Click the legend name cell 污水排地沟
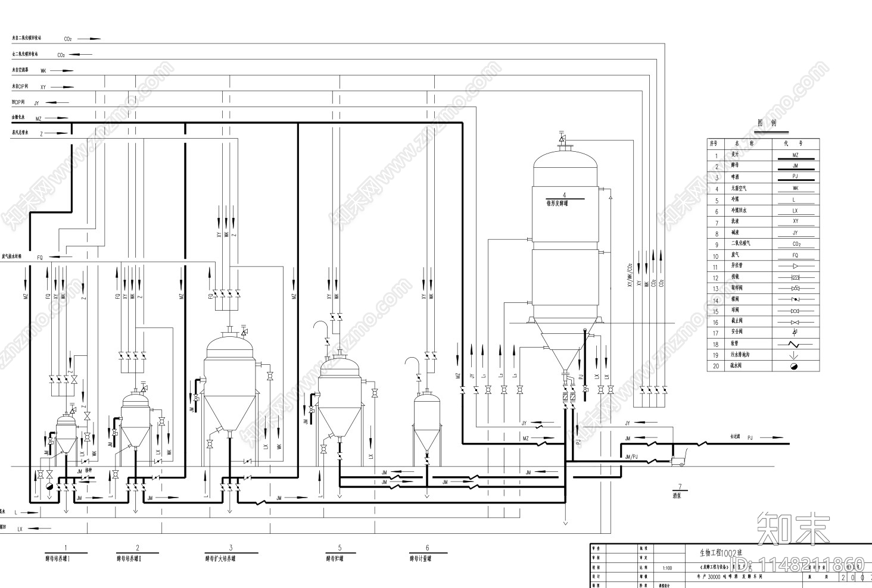 coord(740,355)
